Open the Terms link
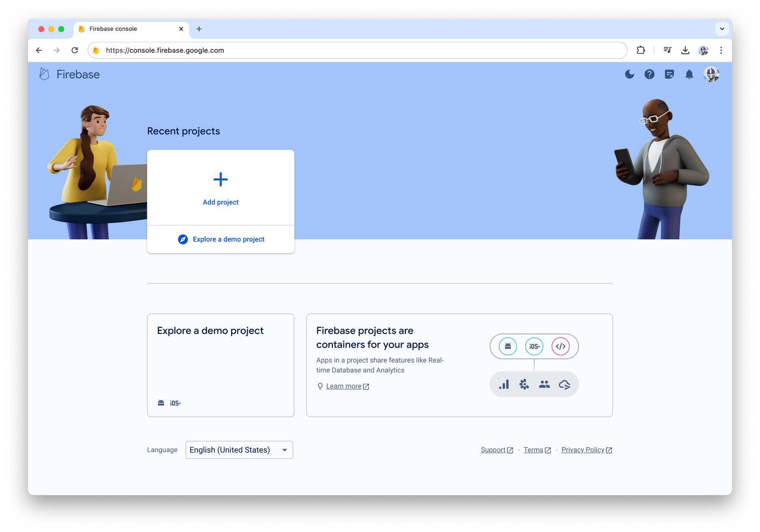 tap(537, 450)
